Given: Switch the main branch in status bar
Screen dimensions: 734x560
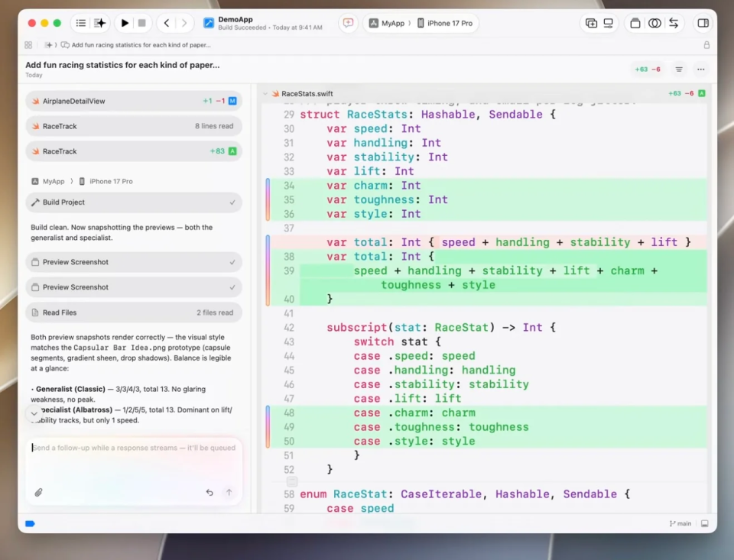Looking at the screenshot, I should pyautogui.click(x=680, y=523).
